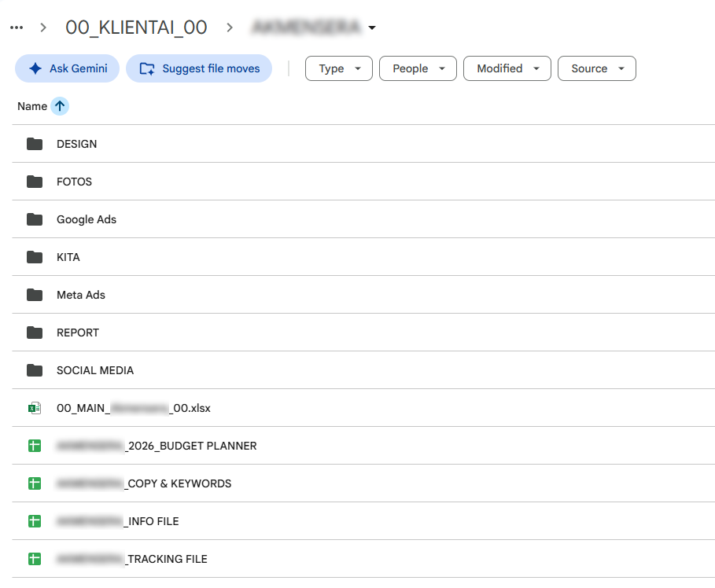This screenshot has height=588, width=715.
Task: Select the REPORT folder icon
Action: click(x=35, y=333)
